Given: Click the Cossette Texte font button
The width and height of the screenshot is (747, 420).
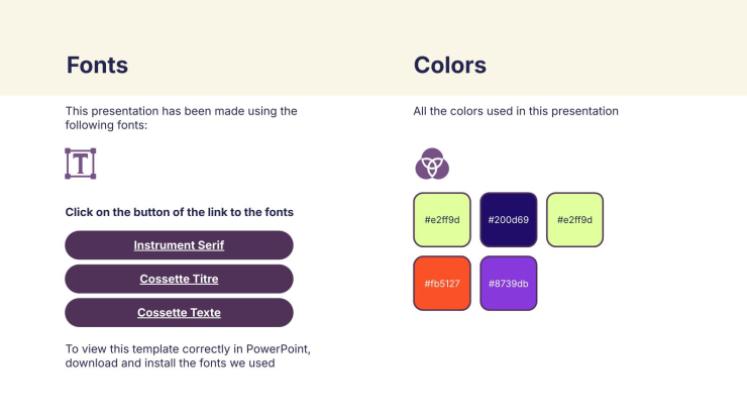Looking at the screenshot, I should (x=179, y=313).
